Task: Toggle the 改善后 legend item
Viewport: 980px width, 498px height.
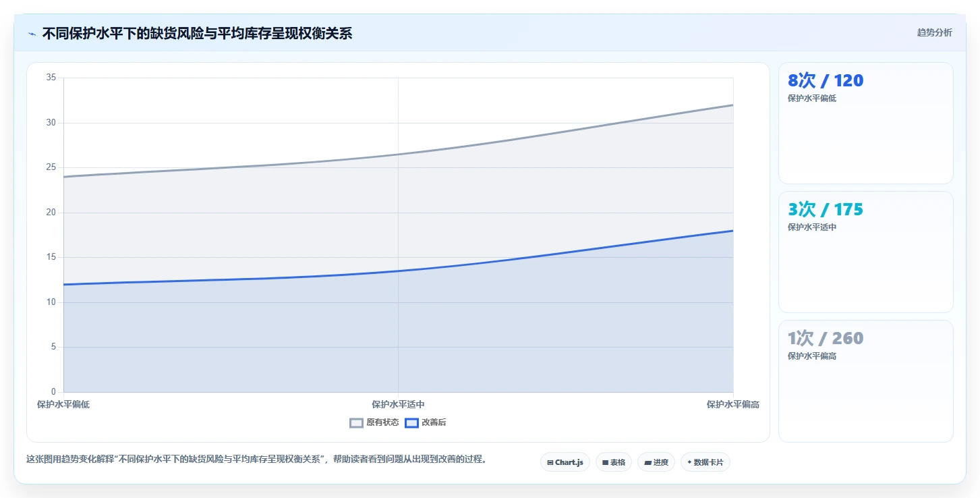Action: point(426,423)
